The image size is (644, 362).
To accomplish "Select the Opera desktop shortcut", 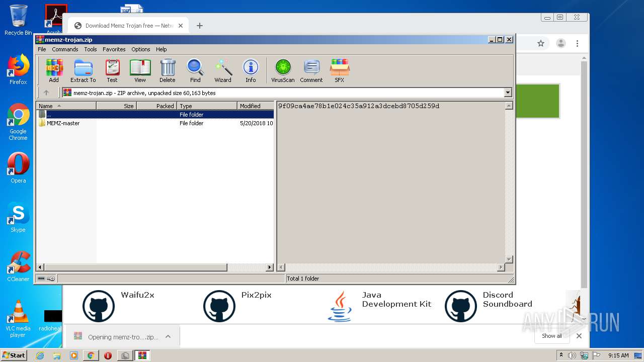I will coord(18,168).
